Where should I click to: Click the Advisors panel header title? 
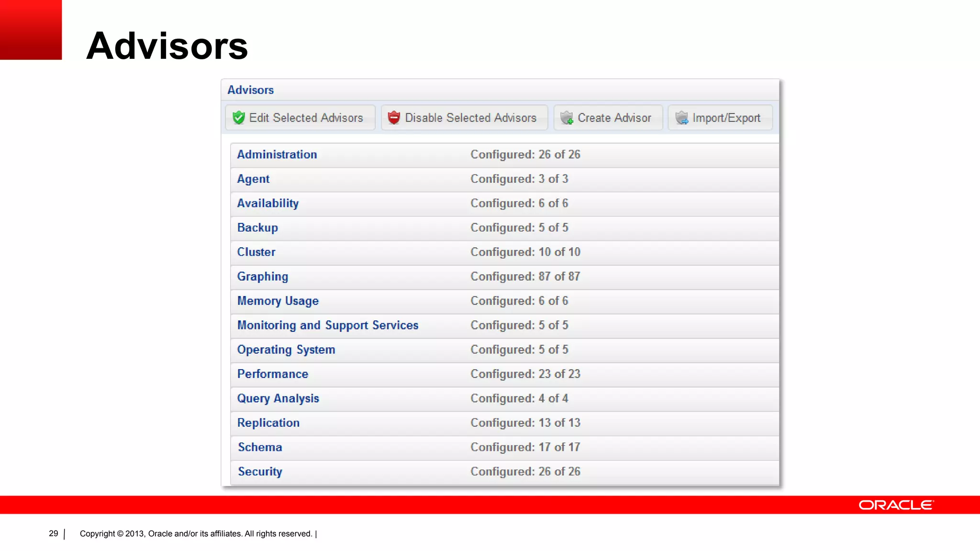[250, 90]
